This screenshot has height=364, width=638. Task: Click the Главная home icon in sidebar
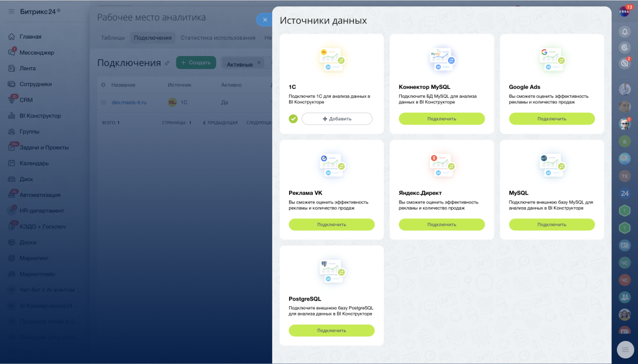pyautogui.click(x=12, y=37)
